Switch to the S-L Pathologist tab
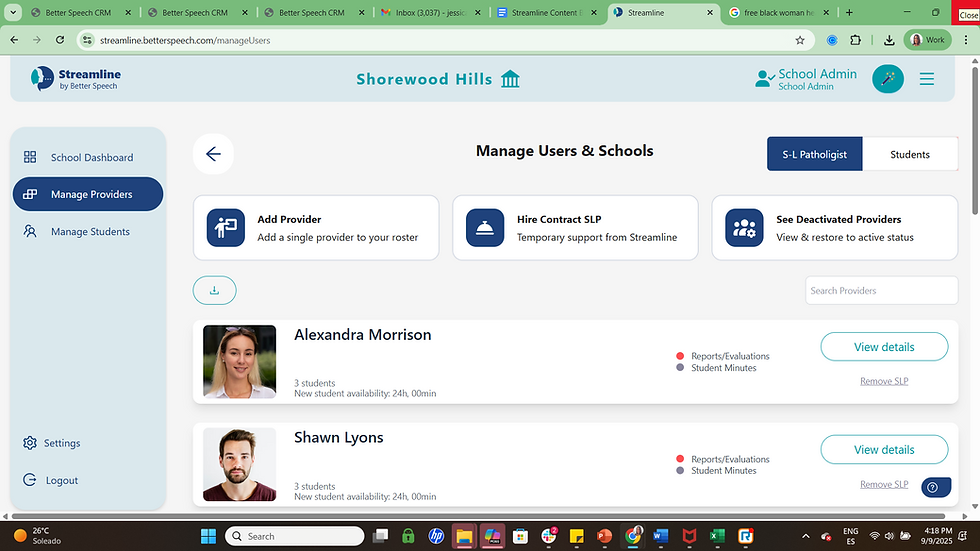The image size is (980, 551). click(x=814, y=154)
